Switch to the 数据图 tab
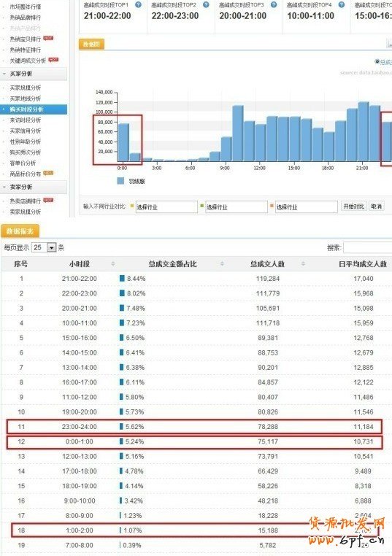This screenshot has width=392, height=556. pos(91,44)
